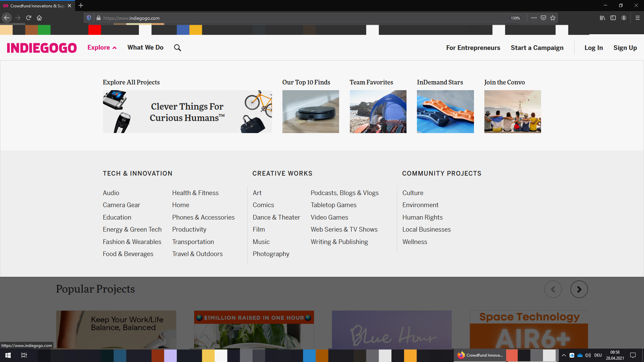Screen dimensions: 644x362
Task: Click the Sign Up button
Action: pos(625,48)
